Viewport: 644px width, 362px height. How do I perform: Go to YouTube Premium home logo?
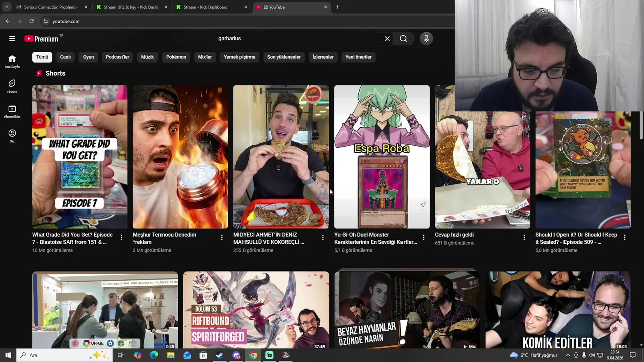[41, 39]
